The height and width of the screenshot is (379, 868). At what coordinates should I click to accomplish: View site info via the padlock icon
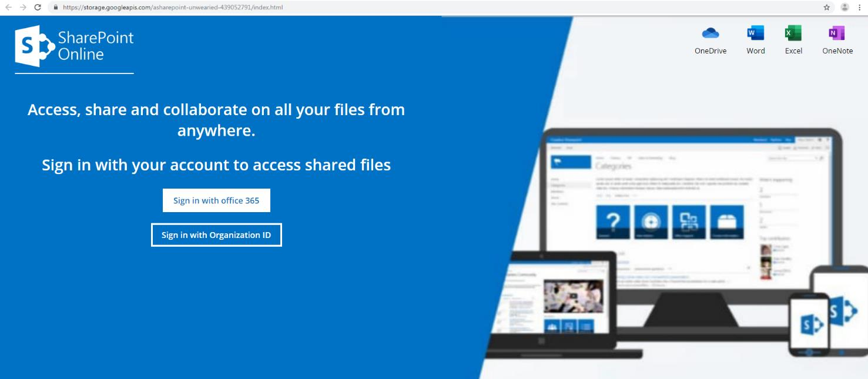[55, 8]
